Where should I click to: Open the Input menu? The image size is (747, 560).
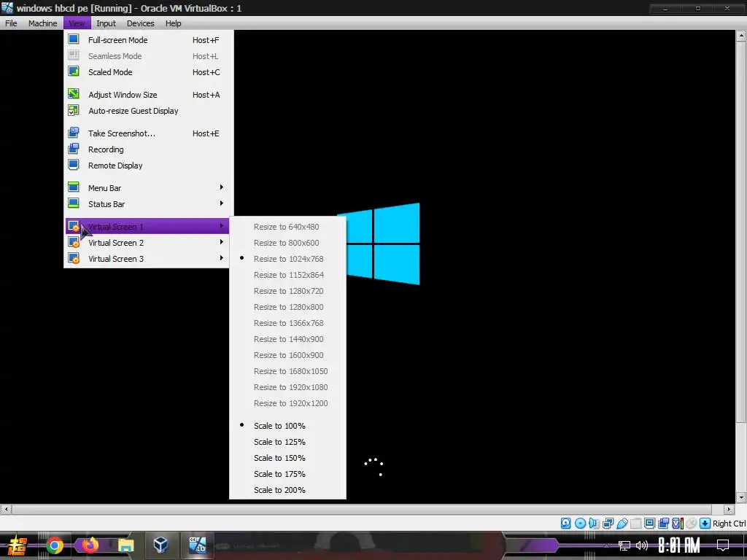[106, 23]
